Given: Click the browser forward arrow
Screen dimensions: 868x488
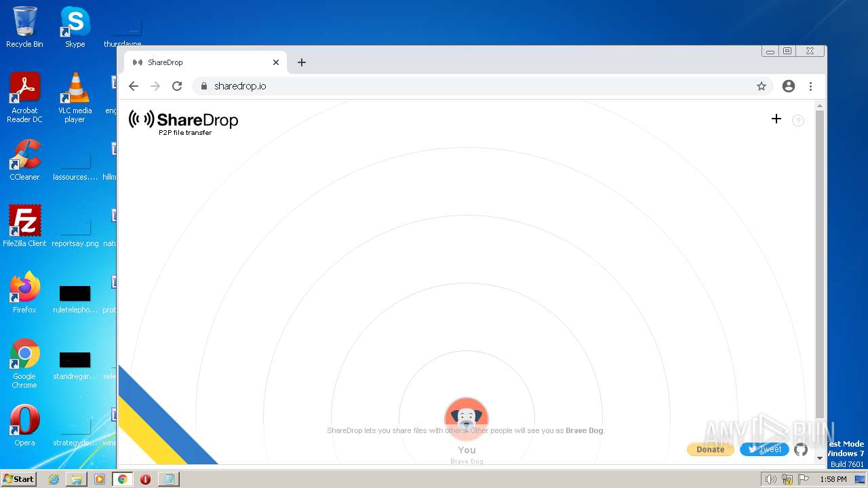Looking at the screenshot, I should (155, 86).
